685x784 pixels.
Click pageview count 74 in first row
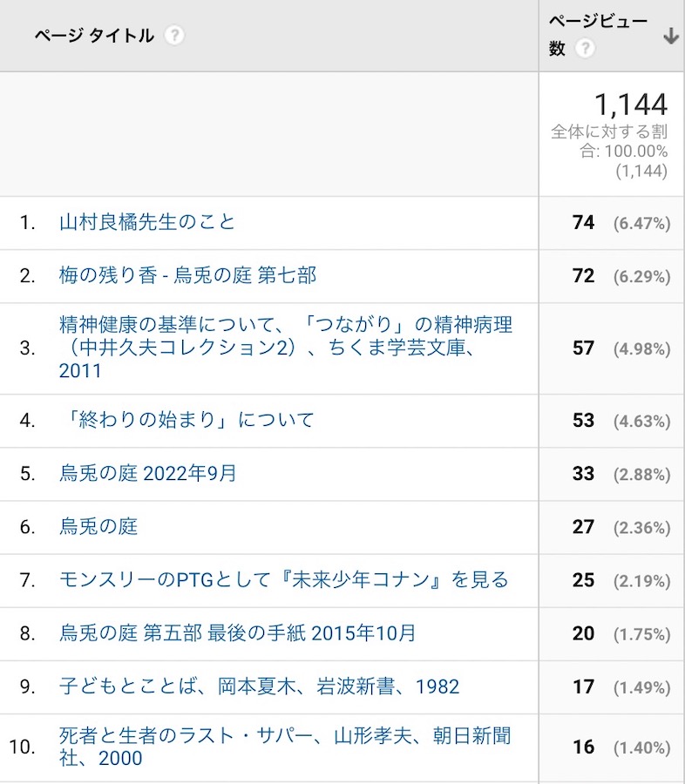point(583,223)
